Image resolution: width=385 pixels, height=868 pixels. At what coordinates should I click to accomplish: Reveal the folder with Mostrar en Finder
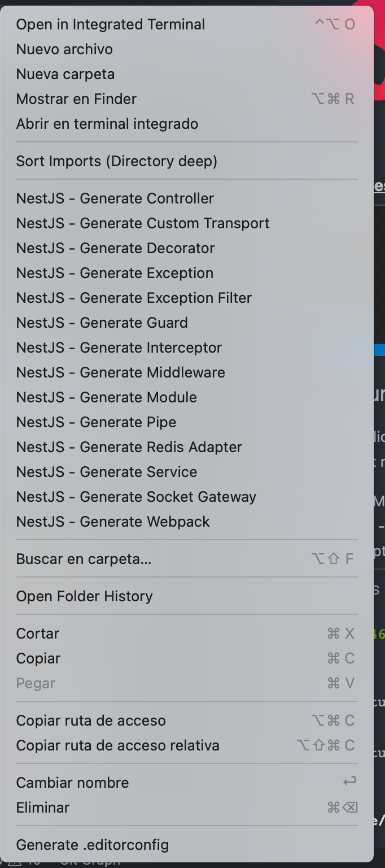tap(76, 98)
